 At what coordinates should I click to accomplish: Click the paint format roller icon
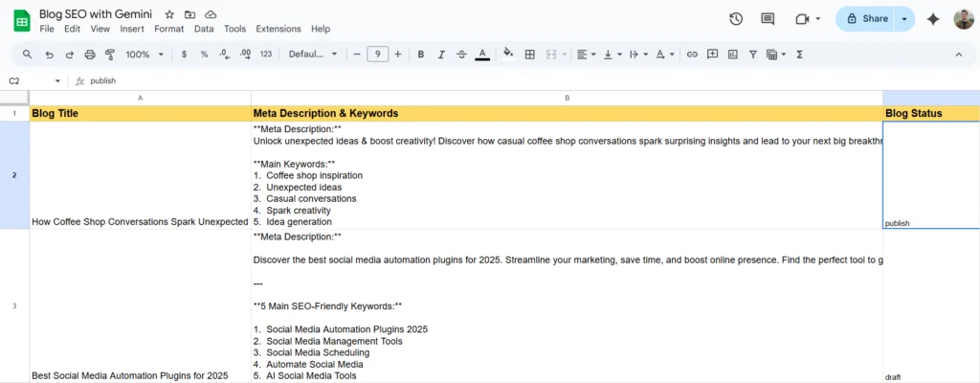(110, 55)
